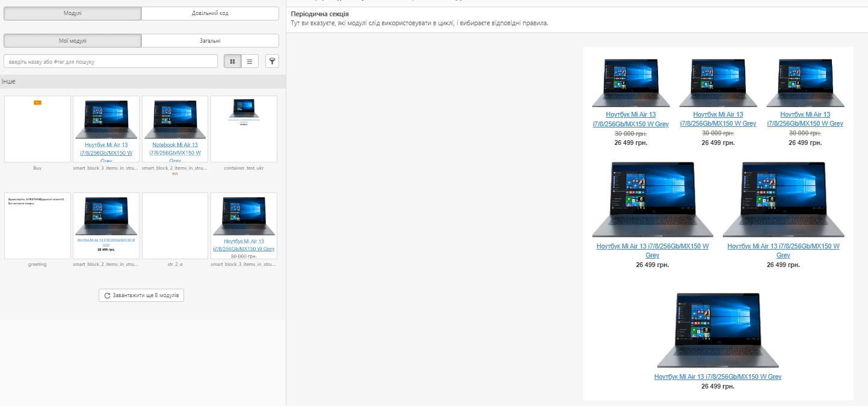Switch modules to grid view
Screen dimensions: 868x406
[x=232, y=61]
